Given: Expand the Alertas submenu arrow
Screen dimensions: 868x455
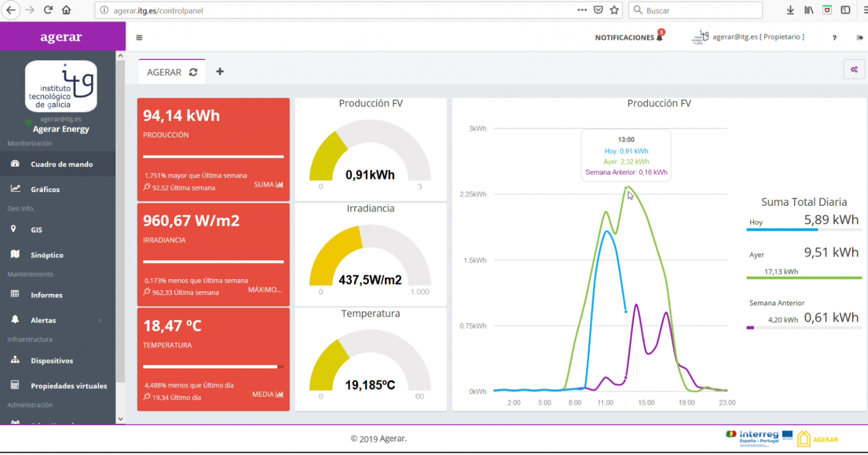Looking at the screenshot, I should coord(100,320).
